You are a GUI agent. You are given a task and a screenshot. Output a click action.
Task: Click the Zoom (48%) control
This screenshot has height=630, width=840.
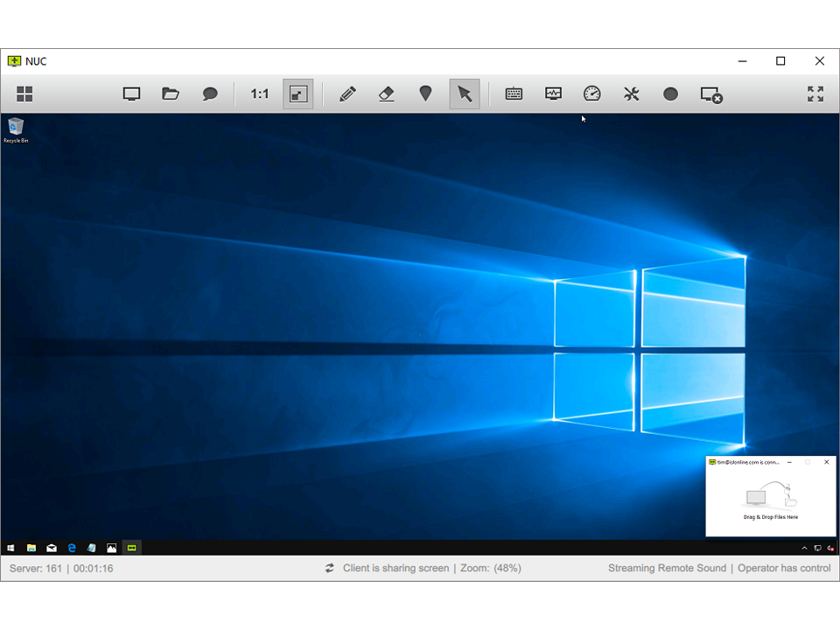click(490, 568)
